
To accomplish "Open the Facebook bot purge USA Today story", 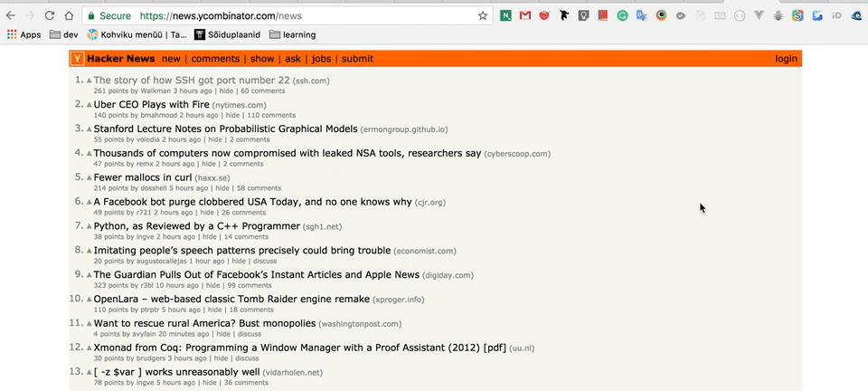I will pyautogui.click(x=252, y=202).
